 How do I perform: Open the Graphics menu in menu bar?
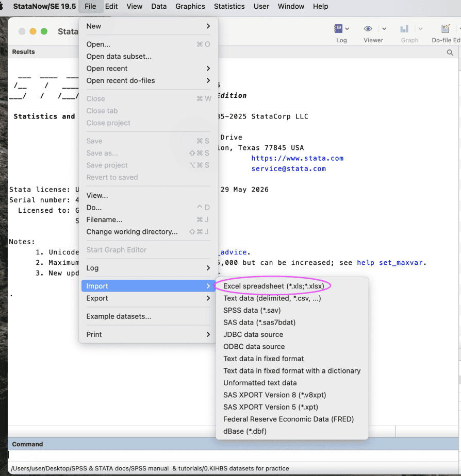(x=190, y=6)
